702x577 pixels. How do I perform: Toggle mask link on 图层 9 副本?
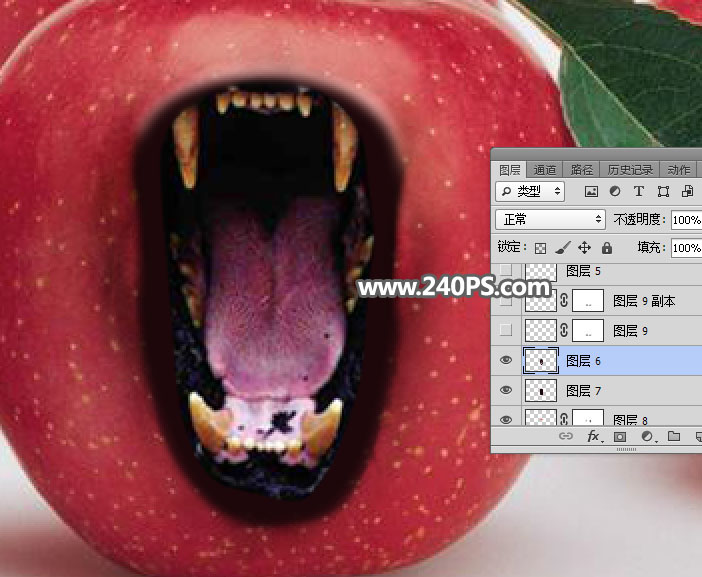point(564,300)
